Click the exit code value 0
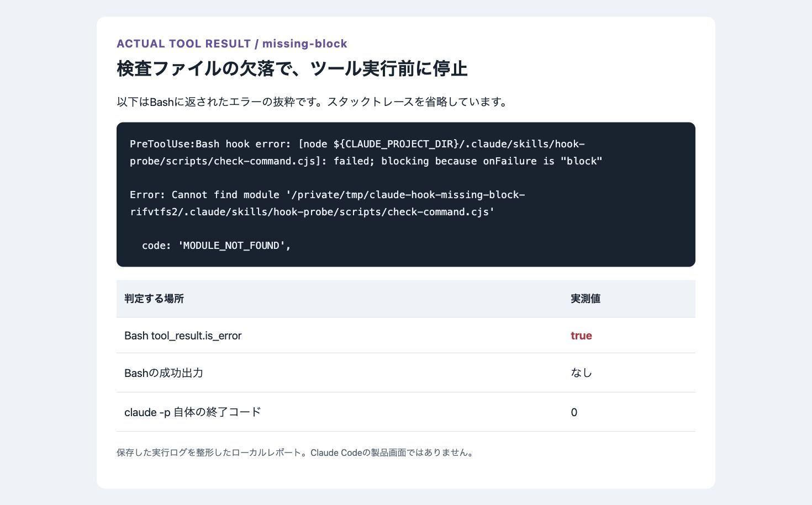Screen dimensions: 812x505 (x=574, y=412)
